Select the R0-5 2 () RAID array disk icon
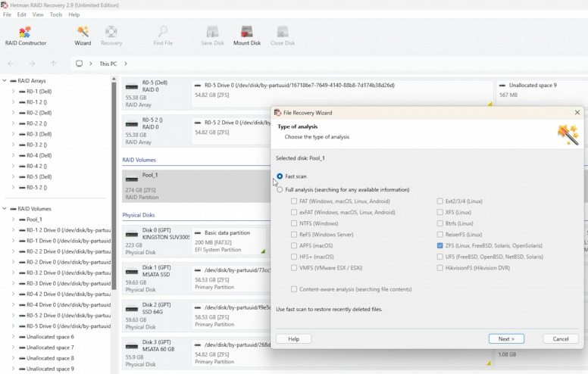Screen dimensions: 588x374 tap(132, 124)
